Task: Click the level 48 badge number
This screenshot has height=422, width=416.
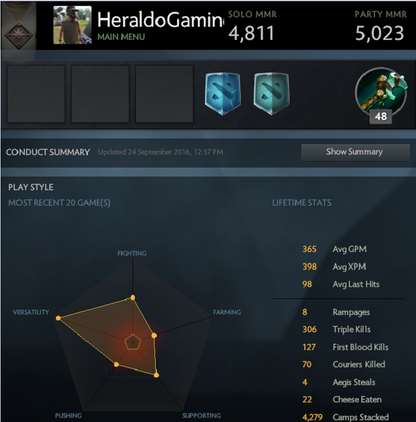Action: pyautogui.click(x=381, y=116)
